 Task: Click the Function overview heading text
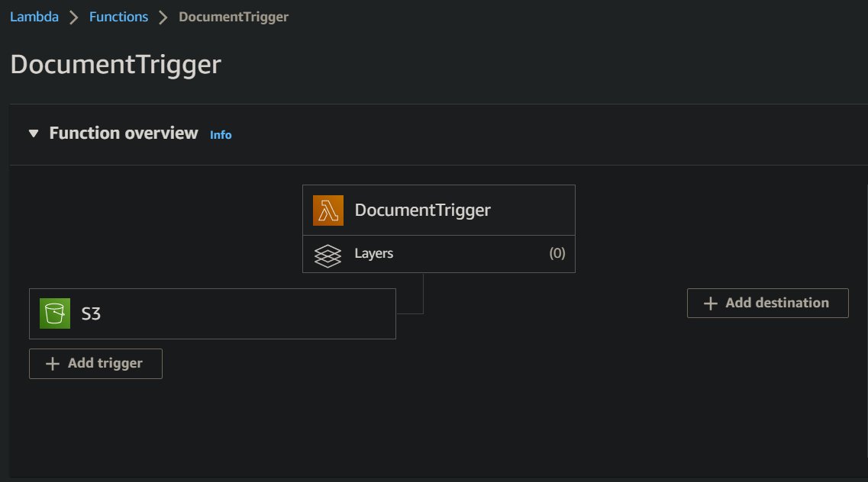click(x=124, y=133)
